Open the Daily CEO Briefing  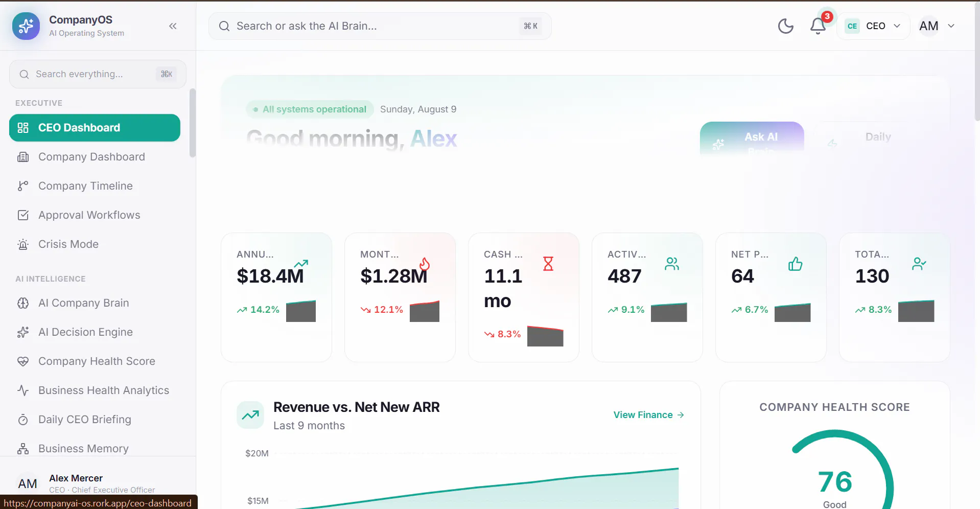(95, 420)
